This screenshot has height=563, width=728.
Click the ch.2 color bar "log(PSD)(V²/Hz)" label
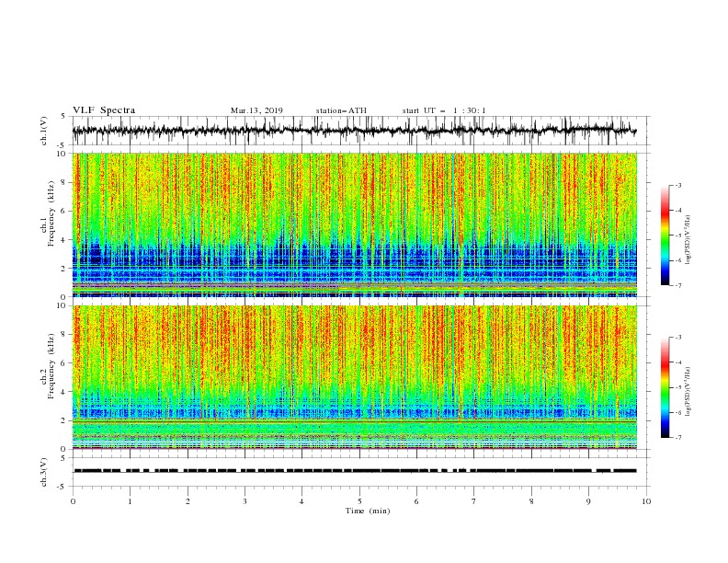[688, 392]
